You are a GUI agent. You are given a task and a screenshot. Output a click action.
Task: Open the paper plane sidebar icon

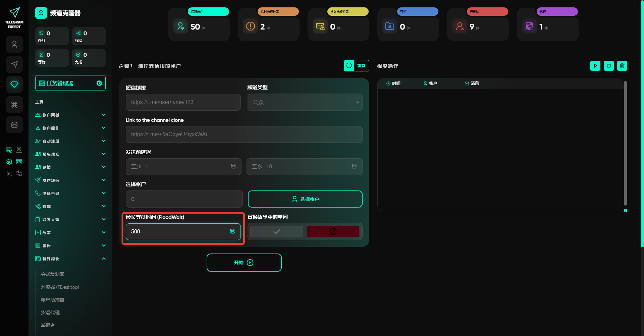(x=14, y=64)
